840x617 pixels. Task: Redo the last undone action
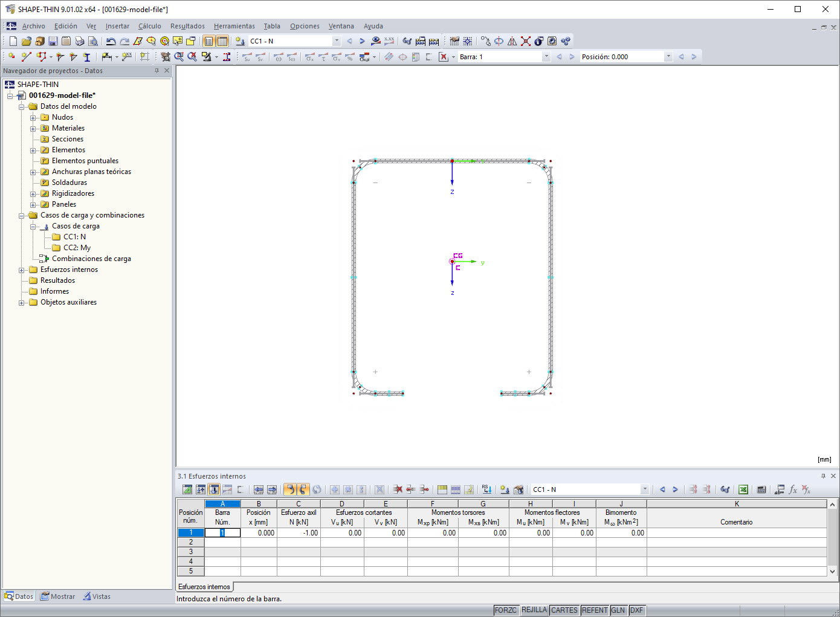(x=124, y=41)
